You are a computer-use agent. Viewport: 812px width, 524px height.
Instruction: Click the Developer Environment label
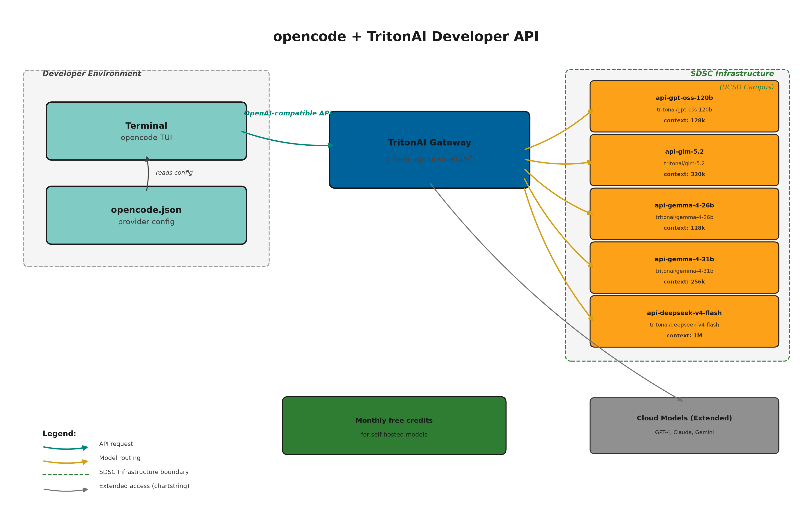[92, 74]
